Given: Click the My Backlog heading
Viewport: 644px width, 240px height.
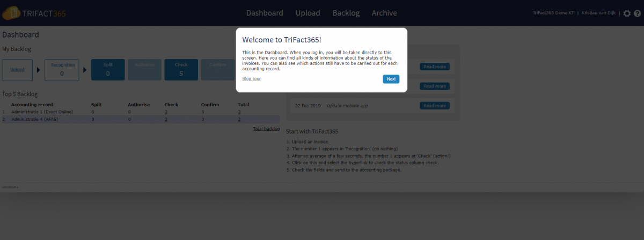Looking at the screenshot, I should point(17,49).
